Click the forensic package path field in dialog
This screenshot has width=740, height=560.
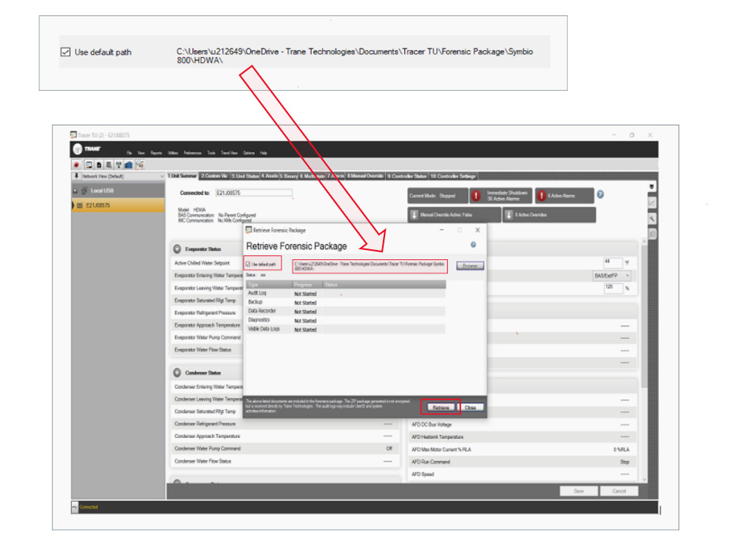pos(370,266)
